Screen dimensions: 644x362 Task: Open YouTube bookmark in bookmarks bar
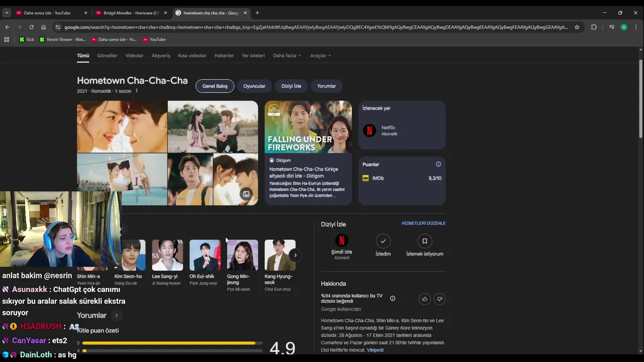(x=154, y=39)
